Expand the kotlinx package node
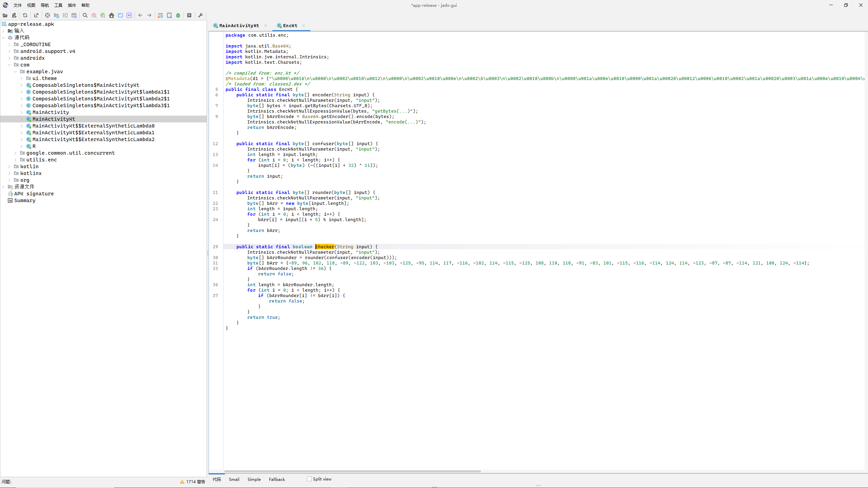The image size is (868, 488). pos(9,173)
